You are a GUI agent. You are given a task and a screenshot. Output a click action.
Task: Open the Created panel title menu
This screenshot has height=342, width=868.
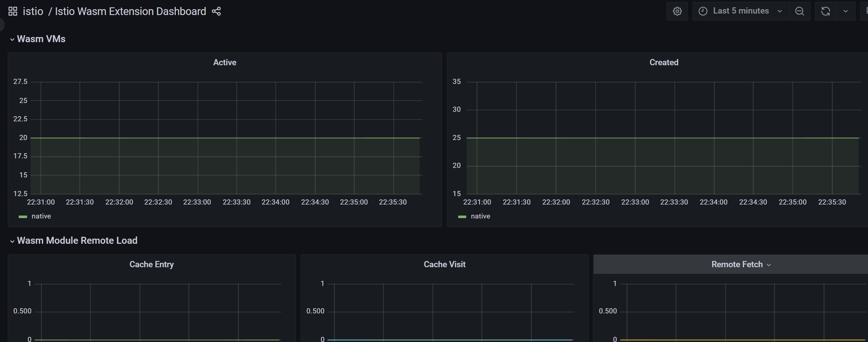(664, 62)
